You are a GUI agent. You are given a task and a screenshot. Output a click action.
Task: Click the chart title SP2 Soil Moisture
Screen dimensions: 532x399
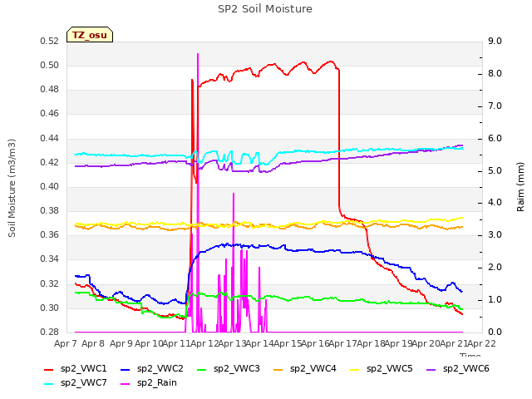click(265, 9)
